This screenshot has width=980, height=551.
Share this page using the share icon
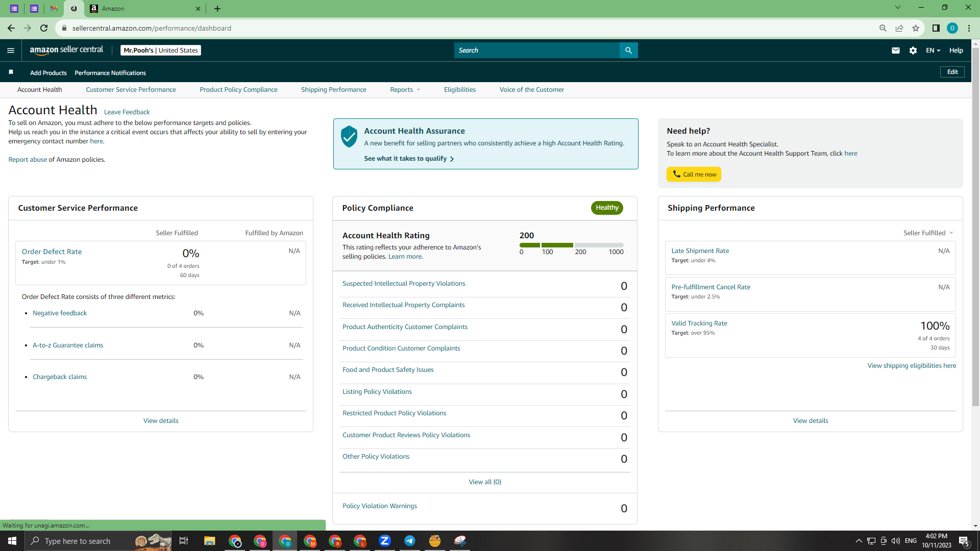899,28
